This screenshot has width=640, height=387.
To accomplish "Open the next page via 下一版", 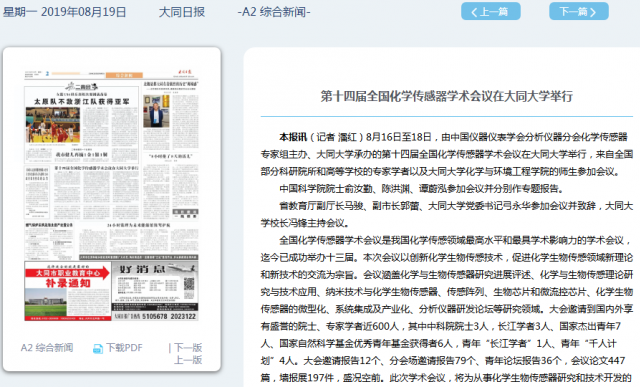I will (x=188, y=347).
